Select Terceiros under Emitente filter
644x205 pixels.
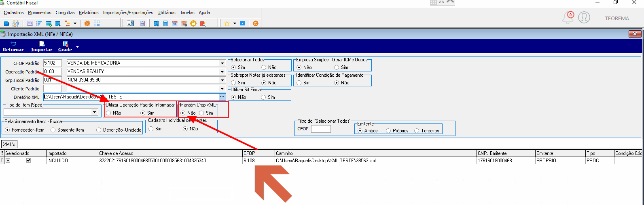tap(417, 131)
